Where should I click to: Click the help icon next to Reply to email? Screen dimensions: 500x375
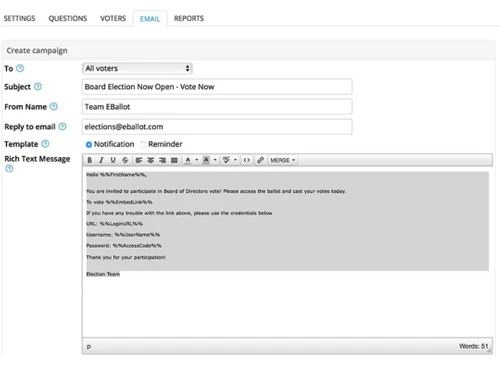62,127
